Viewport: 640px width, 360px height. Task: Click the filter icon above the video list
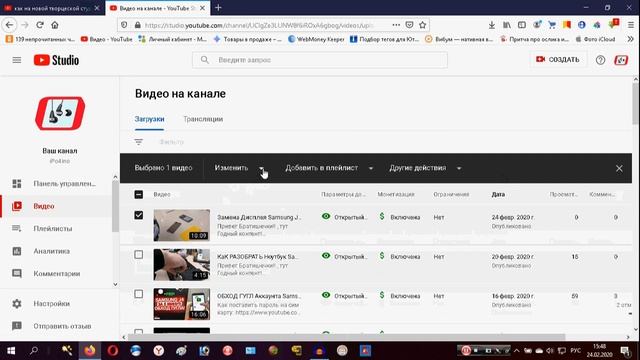tap(139, 142)
